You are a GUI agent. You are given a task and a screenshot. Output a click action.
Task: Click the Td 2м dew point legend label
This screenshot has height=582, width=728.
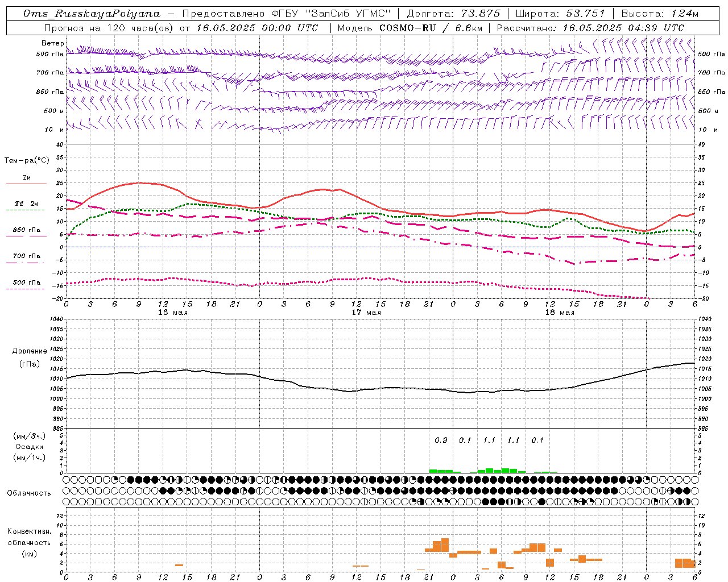27,203
